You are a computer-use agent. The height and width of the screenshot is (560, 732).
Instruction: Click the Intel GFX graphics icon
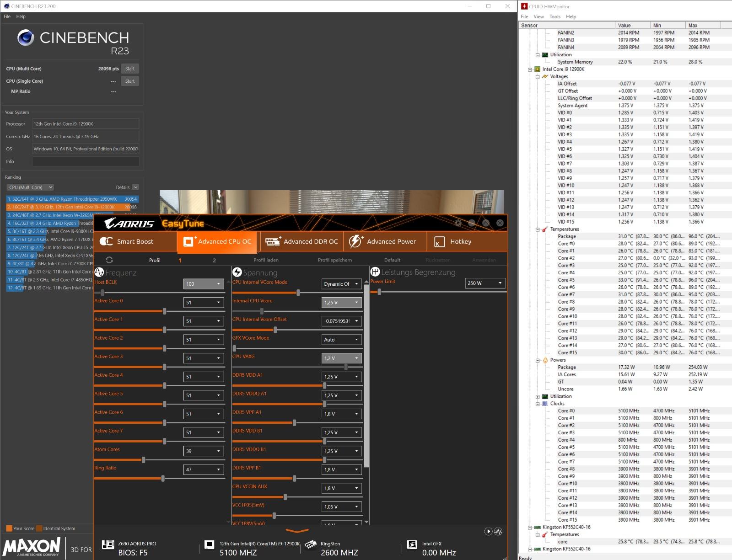(x=412, y=544)
